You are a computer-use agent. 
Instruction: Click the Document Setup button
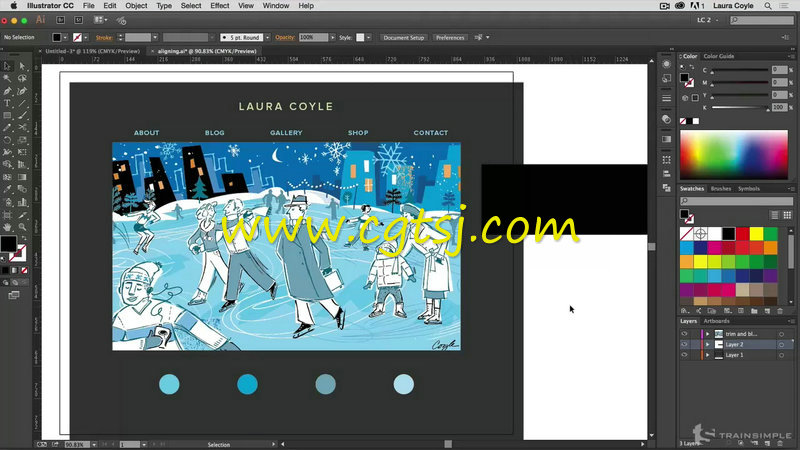404,38
